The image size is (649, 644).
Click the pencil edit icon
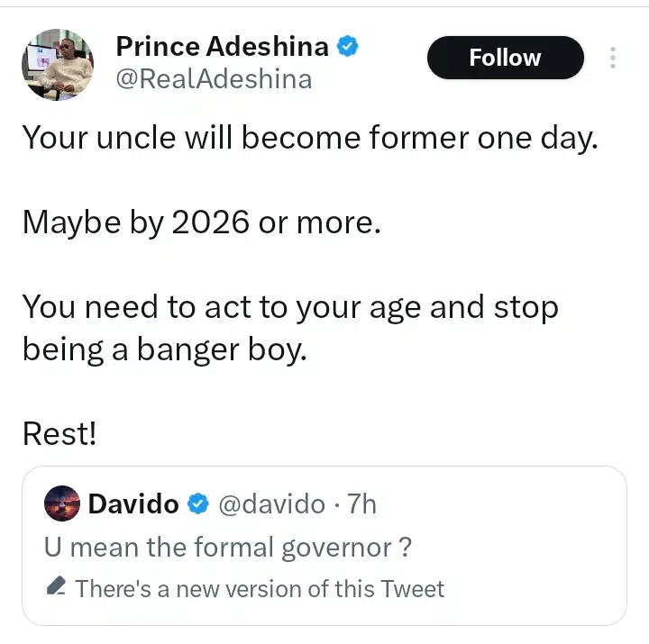pyautogui.click(x=55, y=588)
